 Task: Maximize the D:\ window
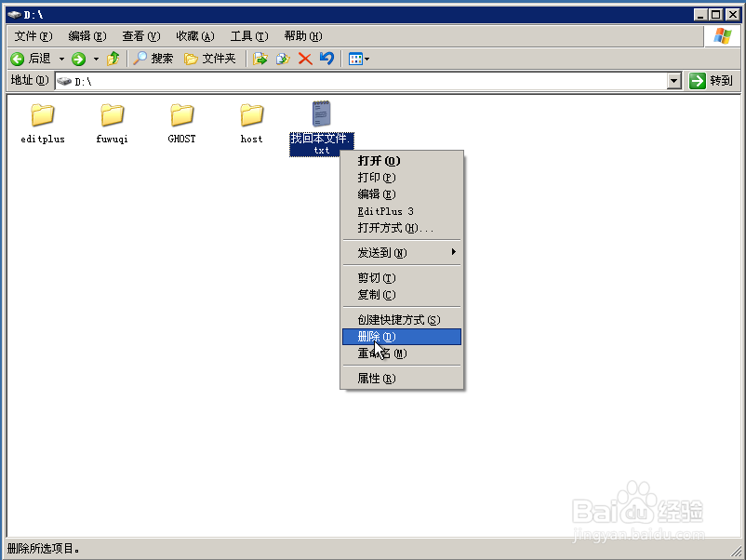pos(715,15)
